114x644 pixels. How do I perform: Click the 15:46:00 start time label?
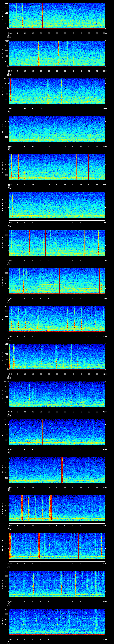pos(9,601)
